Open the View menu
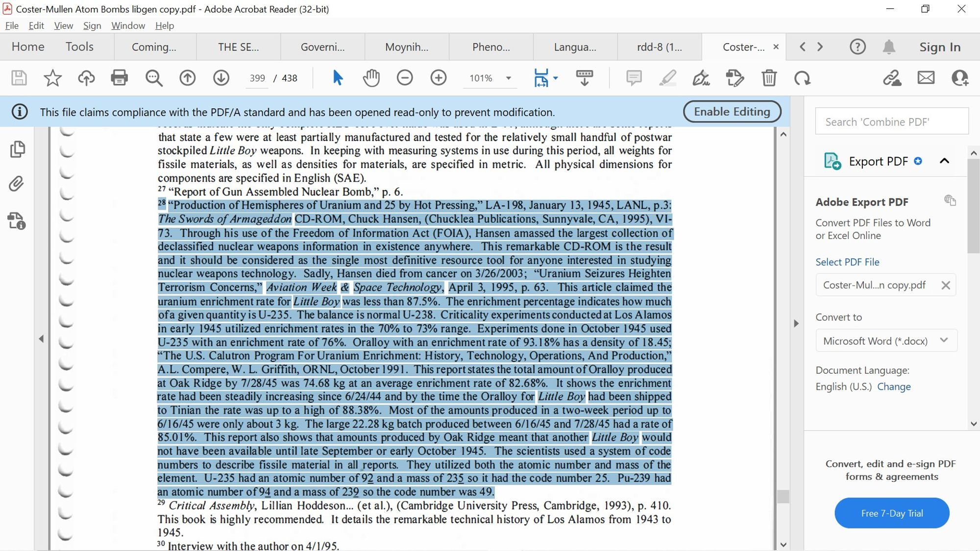 (64, 25)
